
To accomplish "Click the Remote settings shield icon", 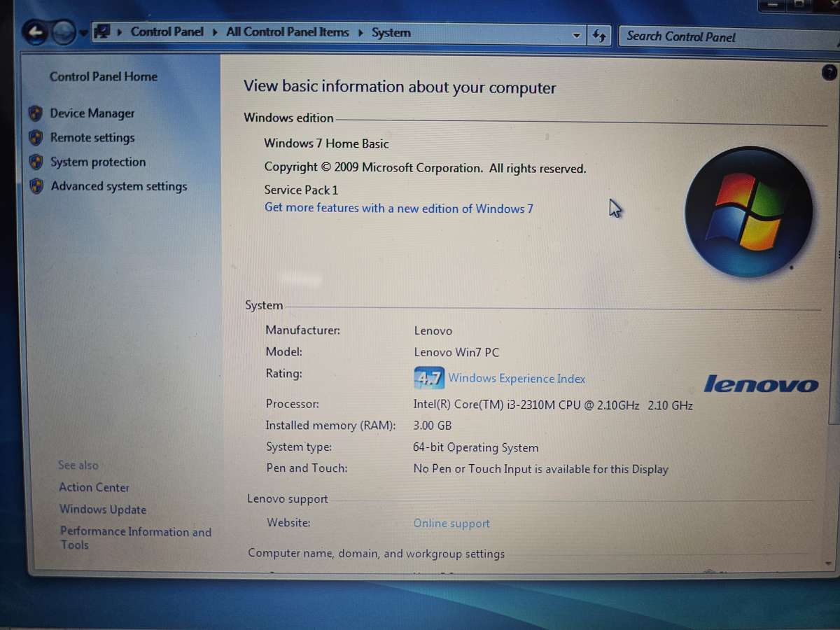I will pyautogui.click(x=36, y=137).
